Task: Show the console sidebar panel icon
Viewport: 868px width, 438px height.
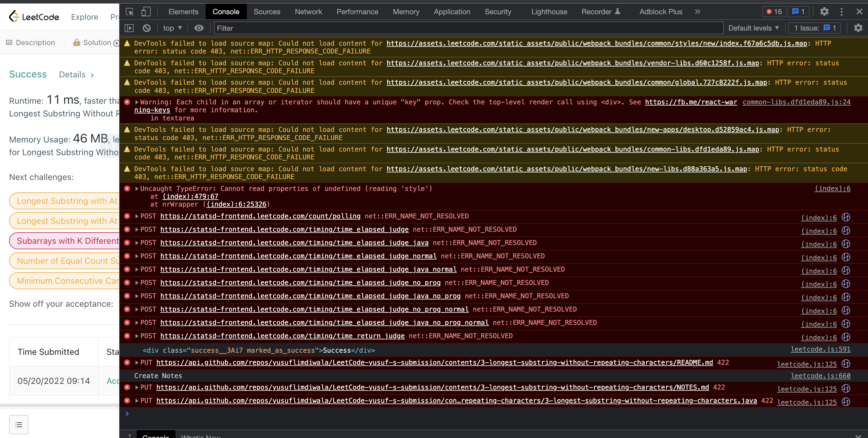Action: 129,28
